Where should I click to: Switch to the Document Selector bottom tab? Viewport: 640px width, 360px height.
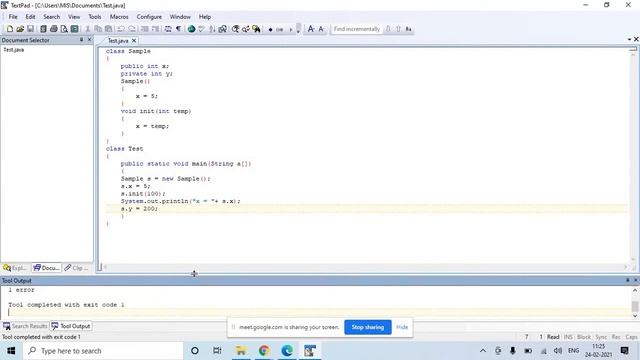point(47,268)
